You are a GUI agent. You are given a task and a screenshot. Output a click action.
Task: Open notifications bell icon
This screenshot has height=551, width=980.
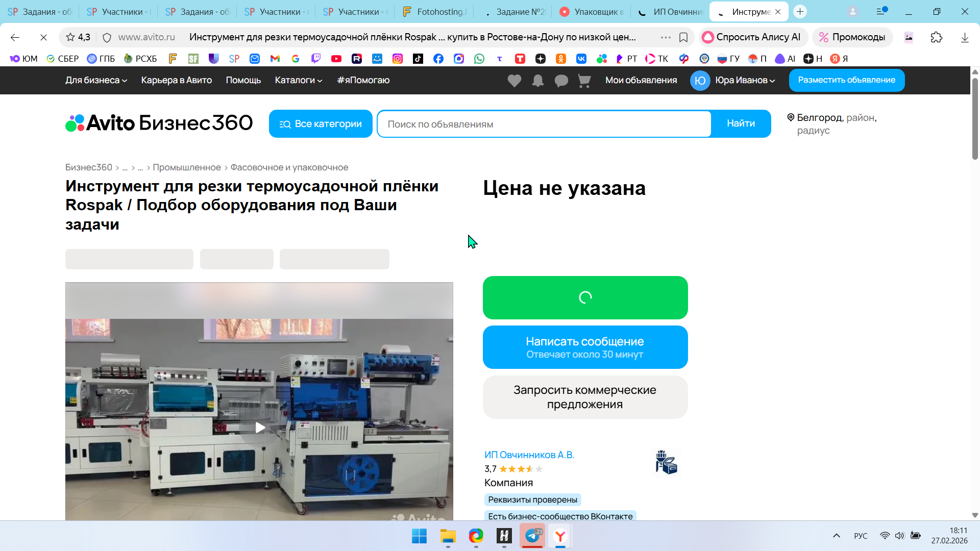537,81
